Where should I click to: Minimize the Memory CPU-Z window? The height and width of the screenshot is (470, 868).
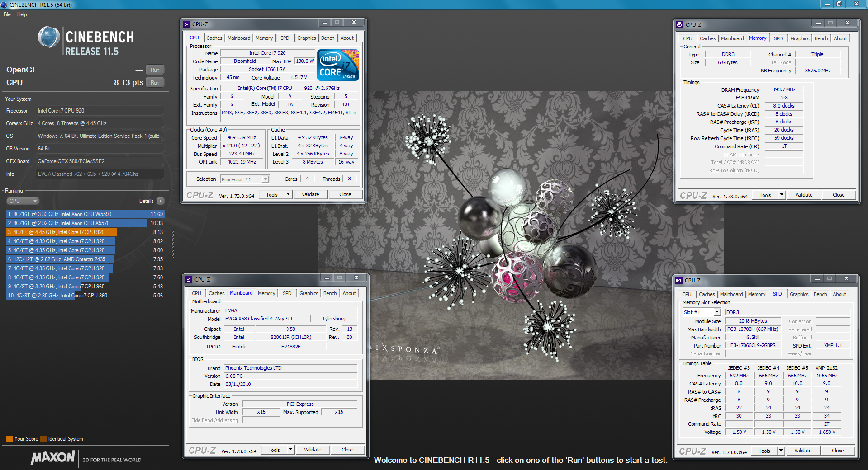(x=818, y=23)
